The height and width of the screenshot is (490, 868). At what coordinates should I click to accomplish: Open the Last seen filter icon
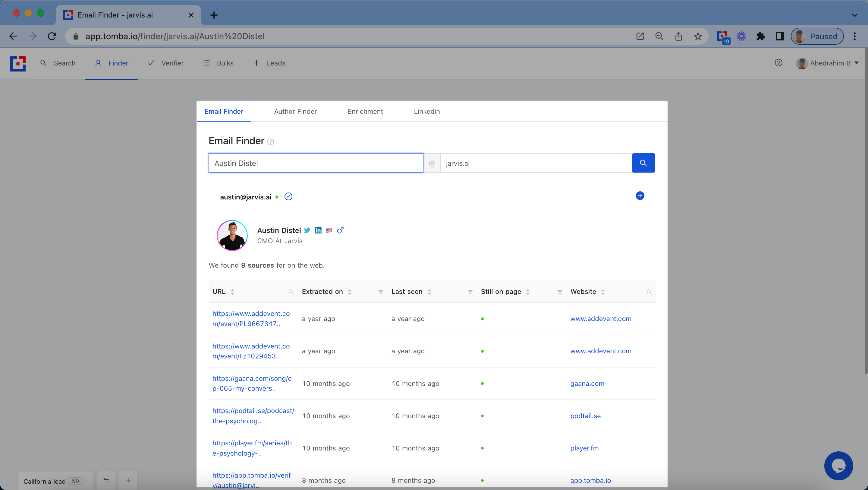[x=470, y=292]
